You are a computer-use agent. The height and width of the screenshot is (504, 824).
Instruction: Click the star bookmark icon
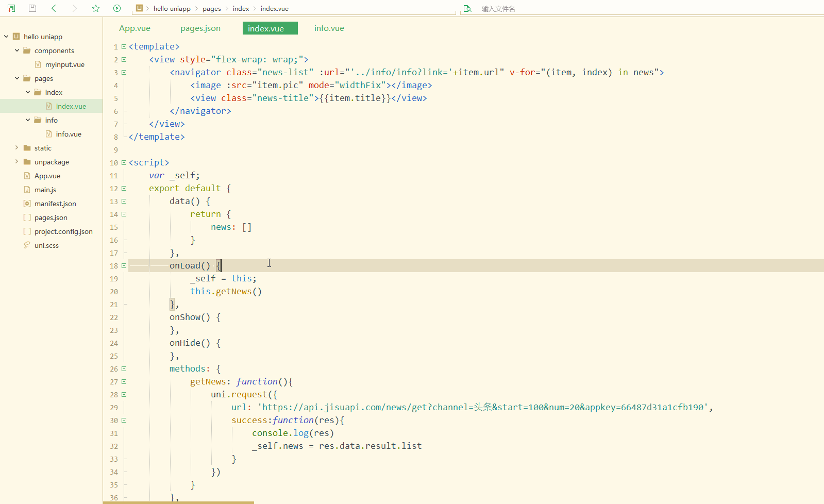click(x=96, y=8)
